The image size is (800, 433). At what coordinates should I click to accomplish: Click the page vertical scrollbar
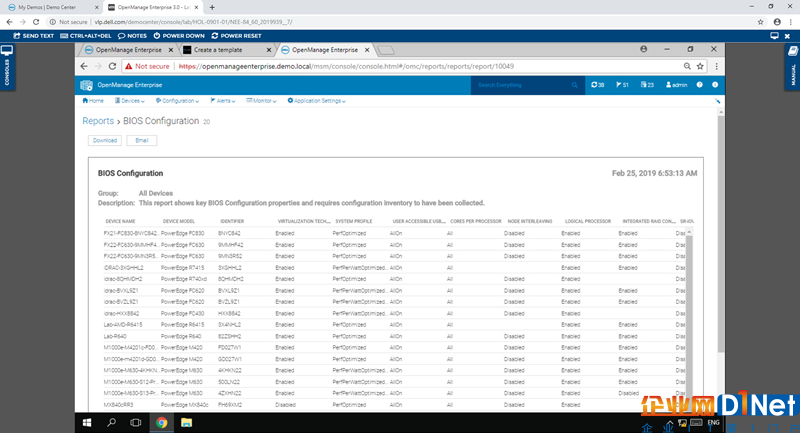[720, 234]
